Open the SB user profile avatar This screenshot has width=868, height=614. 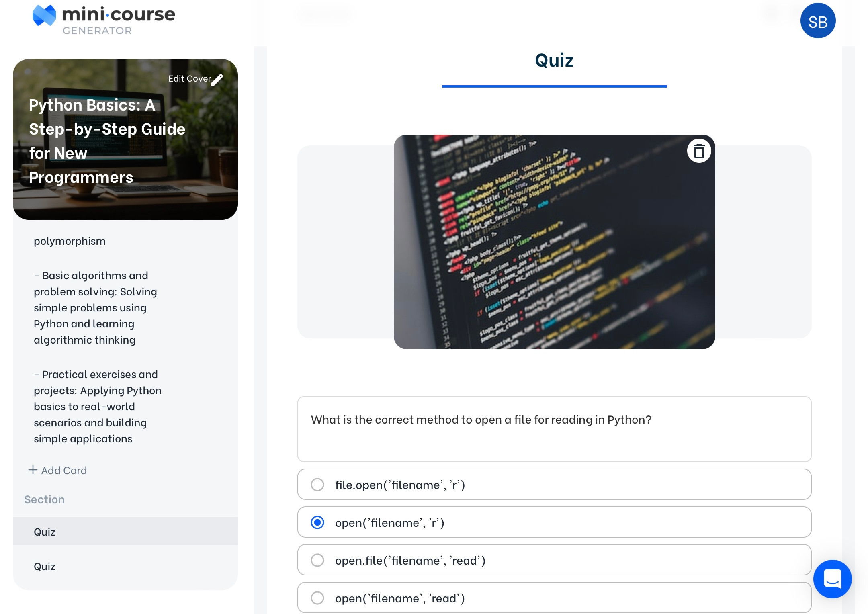pyautogui.click(x=817, y=21)
